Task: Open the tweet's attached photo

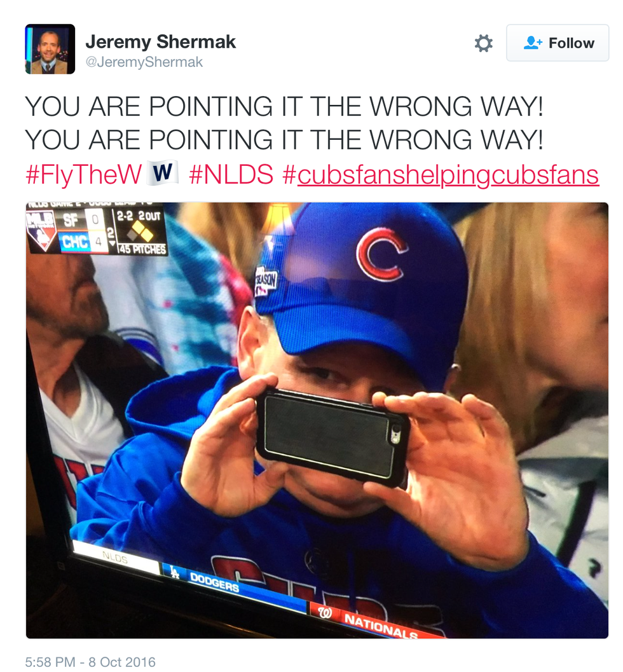Action: click(x=317, y=420)
